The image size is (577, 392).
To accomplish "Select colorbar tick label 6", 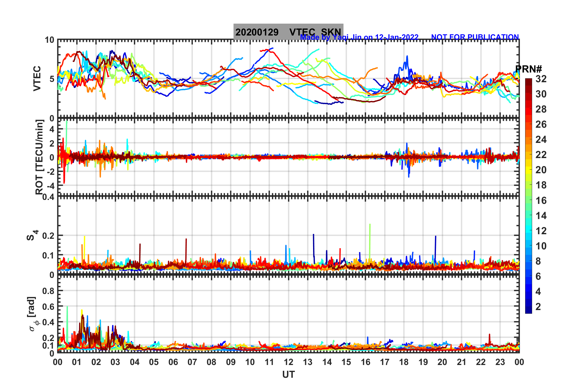I will click(x=538, y=276).
